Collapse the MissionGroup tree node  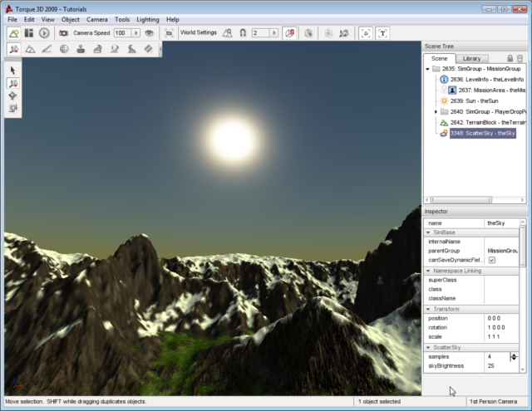coord(427,69)
